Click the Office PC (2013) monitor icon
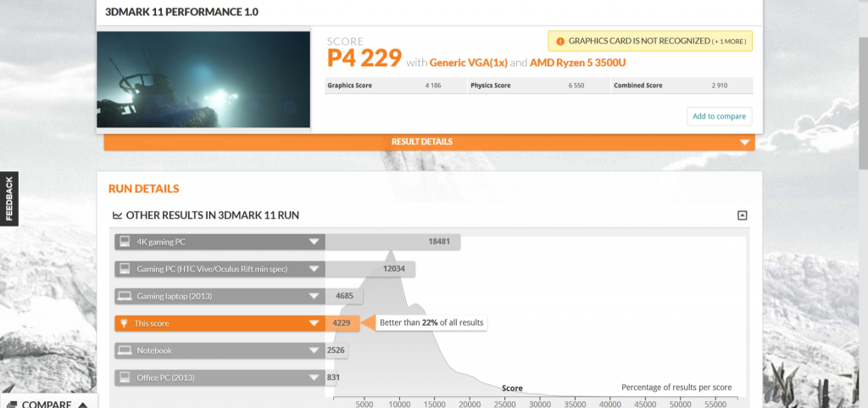This screenshot has height=408, width=868. pos(125,377)
